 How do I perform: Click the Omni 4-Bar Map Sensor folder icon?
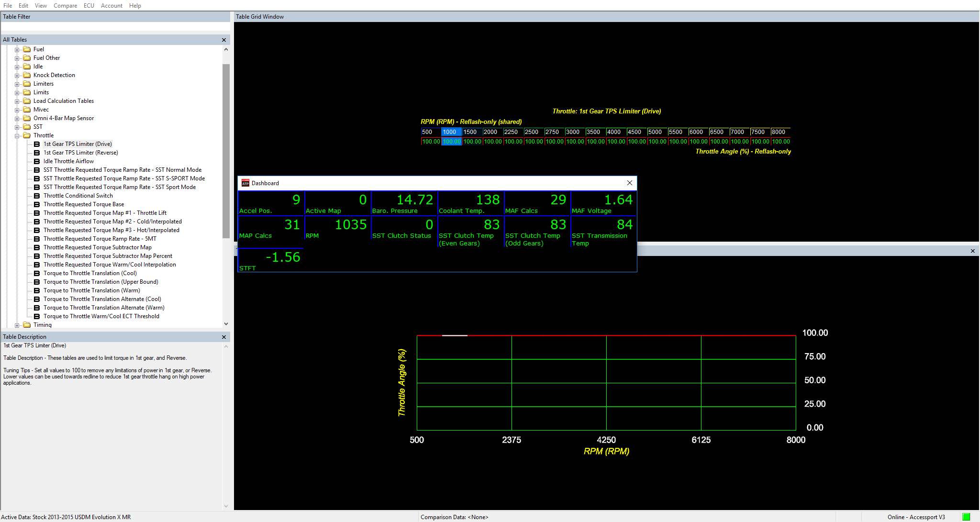[27, 118]
